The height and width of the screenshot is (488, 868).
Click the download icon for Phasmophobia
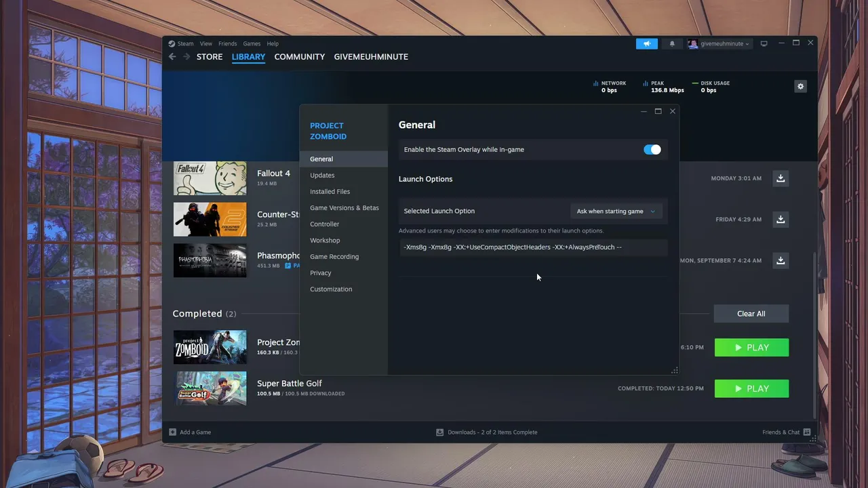[x=781, y=260]
